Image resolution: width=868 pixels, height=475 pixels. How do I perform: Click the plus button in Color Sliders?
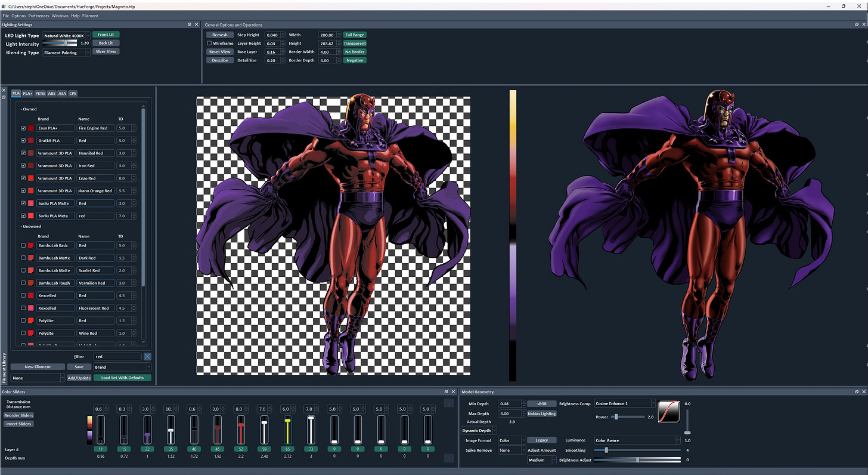(x=448, y=403)
